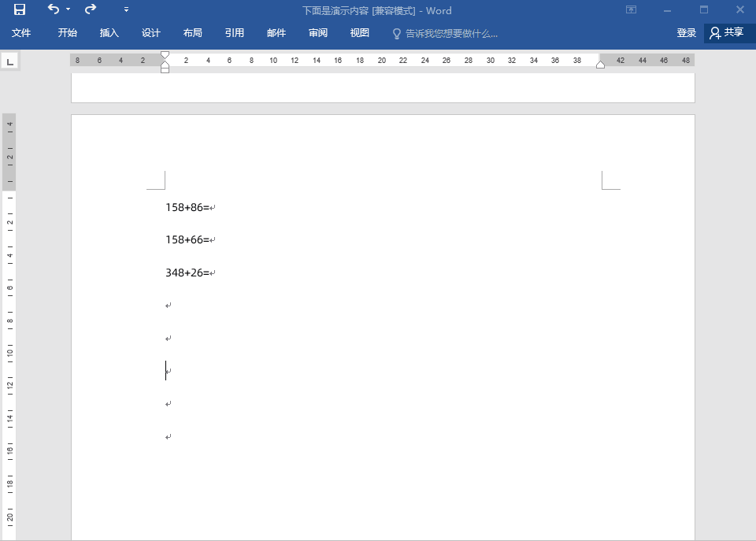Open the Customize Quick Access Toolbar dropdown
The width and height of the screenshot is (756, 541).
tap(126, 10)
